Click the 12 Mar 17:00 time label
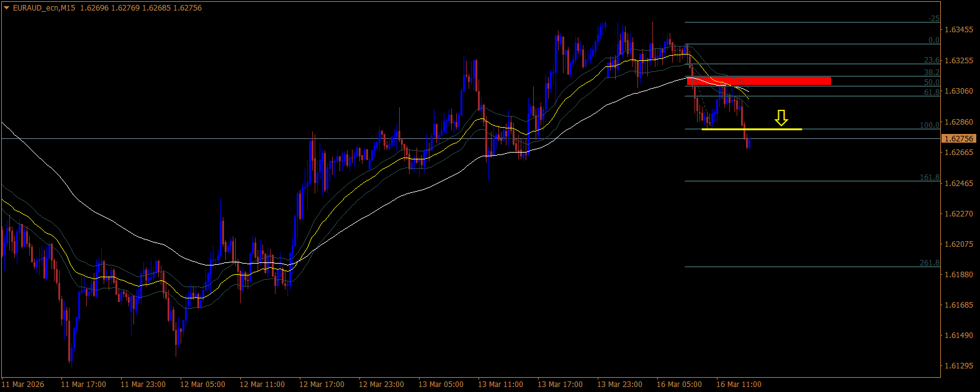Image resolution: width=980 pixels, height=392 pixels. point(321,385)
